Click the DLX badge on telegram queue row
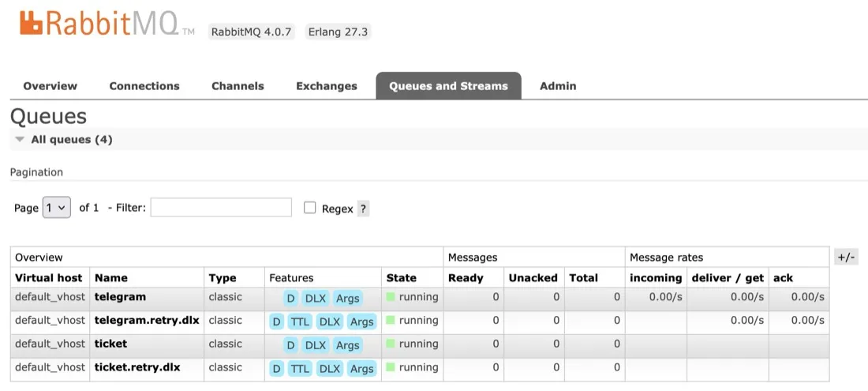Viewport: 868px width, 391px height. (x=315, y=298)
